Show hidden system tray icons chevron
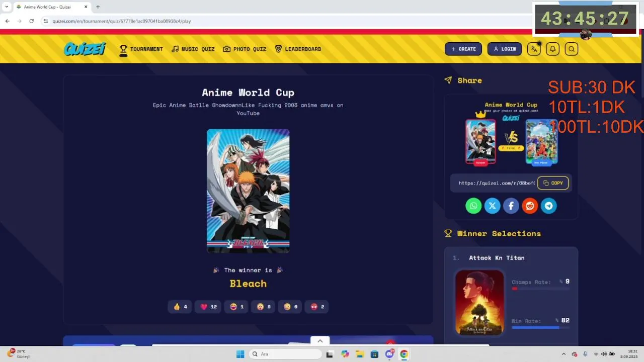Viewport: 644px width, 362px height. coord(563,354)
